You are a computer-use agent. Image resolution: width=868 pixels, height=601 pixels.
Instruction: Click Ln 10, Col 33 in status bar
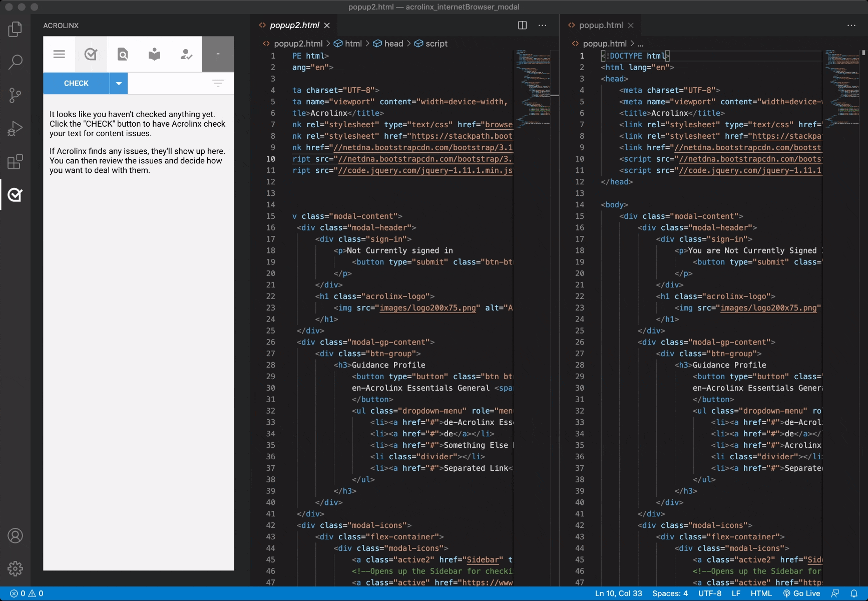[618, 593]
